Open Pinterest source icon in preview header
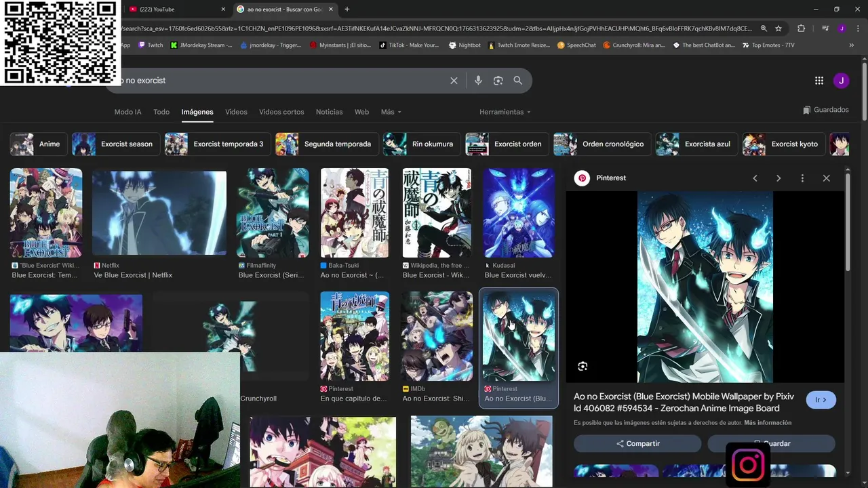Image resolution: width=868 pixels, height=488 pixels. [x=582, y=178]
